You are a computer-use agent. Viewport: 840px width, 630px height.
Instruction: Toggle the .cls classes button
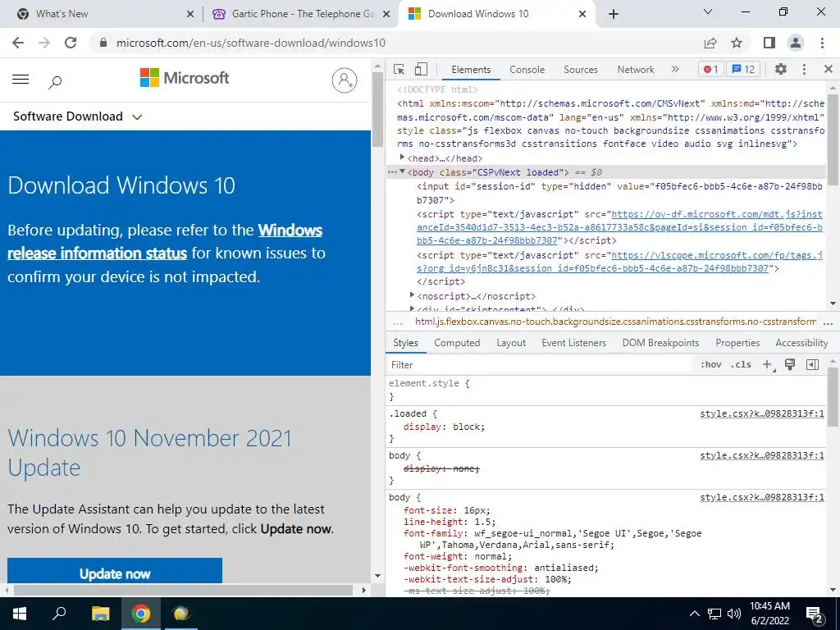(741, 365)
